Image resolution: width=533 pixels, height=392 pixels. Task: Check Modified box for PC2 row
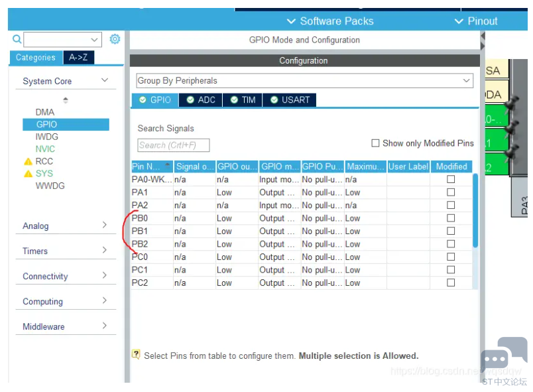(x=451, y=283)
